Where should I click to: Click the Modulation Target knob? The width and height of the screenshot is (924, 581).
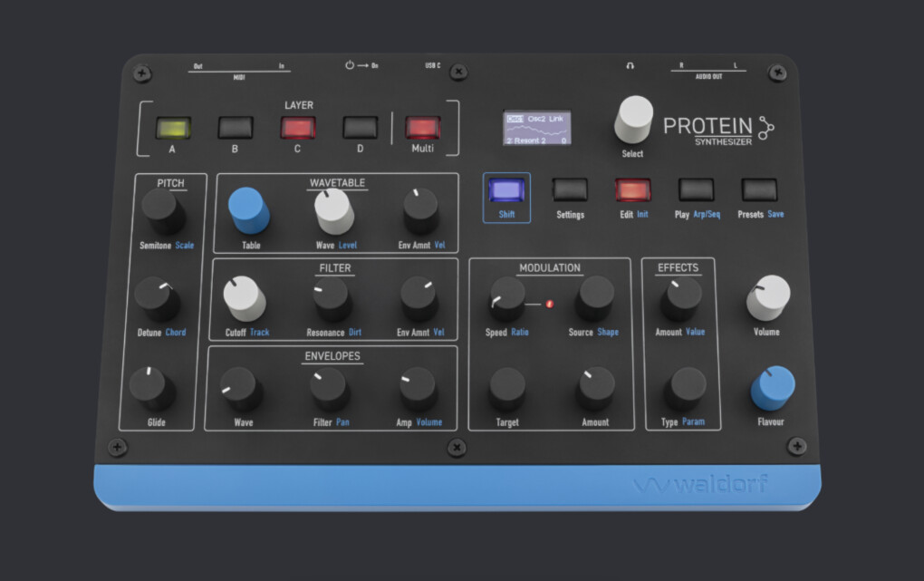[506, 390]
